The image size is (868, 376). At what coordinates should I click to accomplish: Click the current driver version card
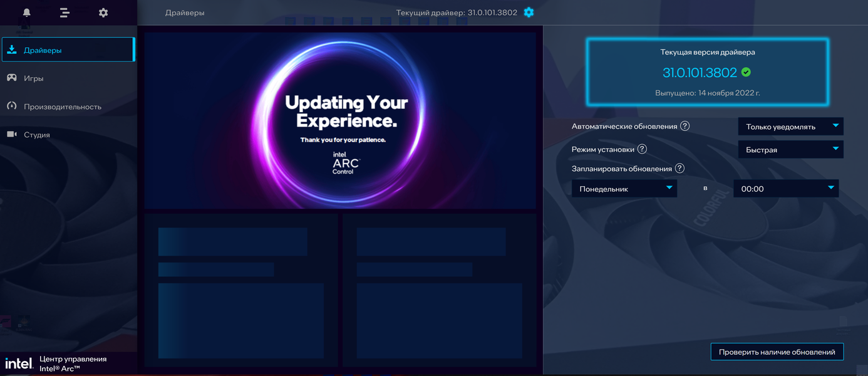(x=708, y=71)
